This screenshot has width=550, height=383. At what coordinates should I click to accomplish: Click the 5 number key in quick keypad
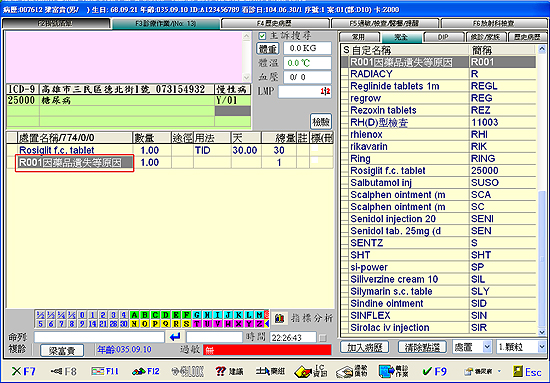click(x=40, y=323)
